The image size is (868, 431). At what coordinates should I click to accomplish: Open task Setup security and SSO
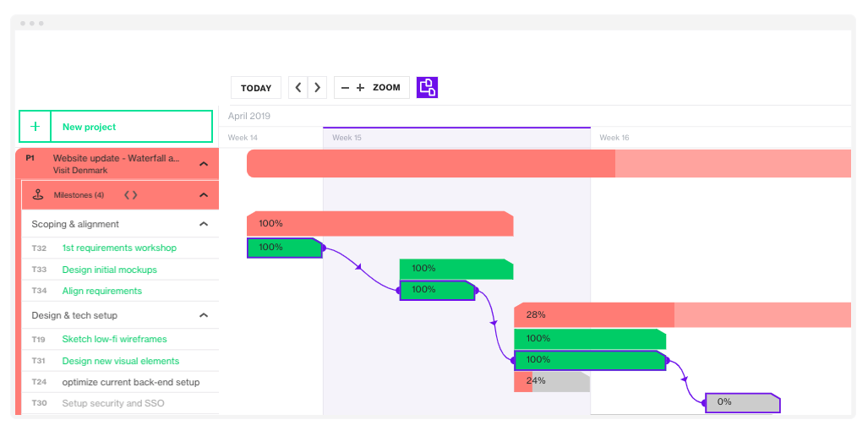(x=113, y=403)
